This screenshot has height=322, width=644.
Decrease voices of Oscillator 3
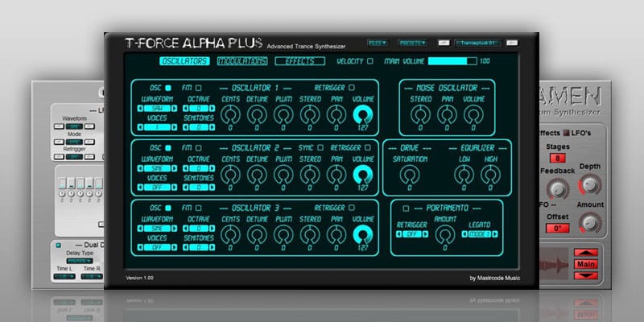click(140, 247)
